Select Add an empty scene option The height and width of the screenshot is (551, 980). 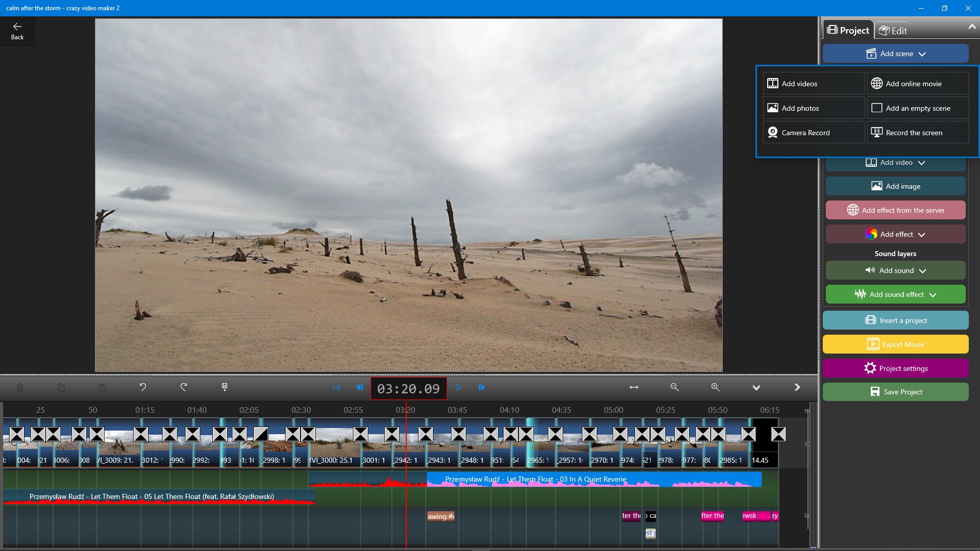(917, 108)
